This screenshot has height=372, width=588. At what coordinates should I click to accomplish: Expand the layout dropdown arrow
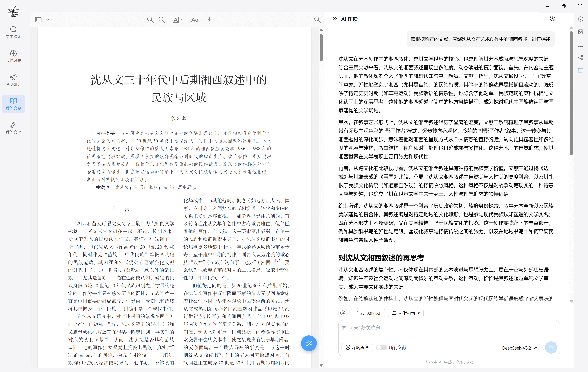(48, 20)
